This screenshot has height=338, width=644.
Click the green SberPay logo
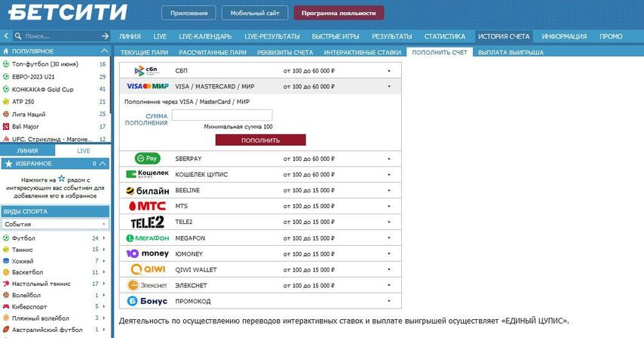pyautogui.click(x=148, y=158)
